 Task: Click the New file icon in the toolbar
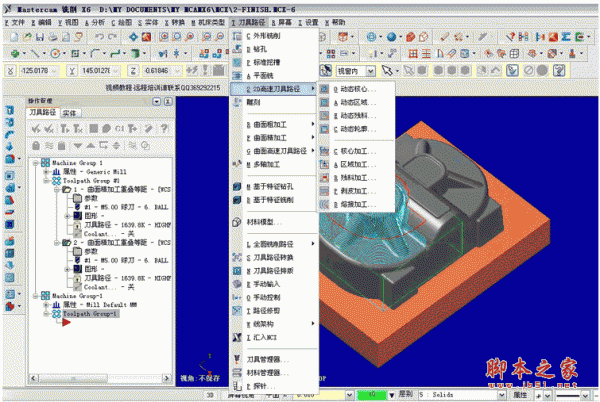click(15, 37)
